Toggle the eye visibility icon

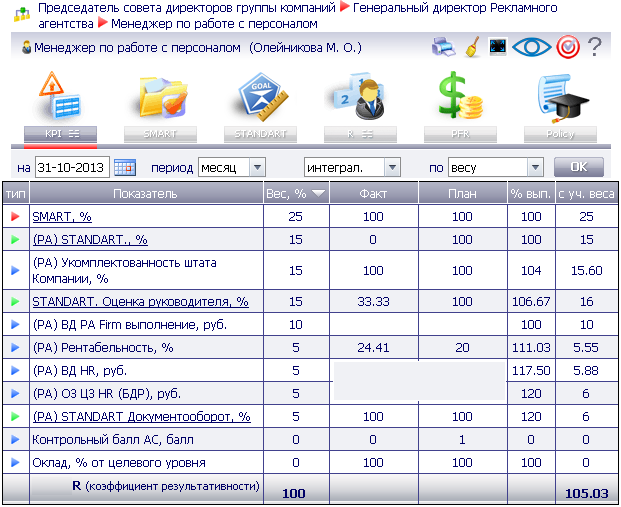(x=531, y=47)
